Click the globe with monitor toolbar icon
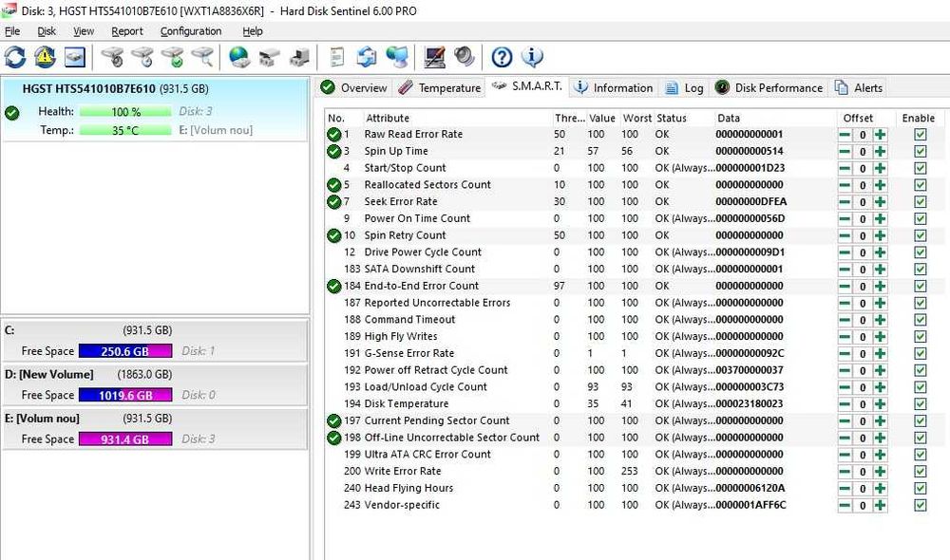 pos(397,58)
